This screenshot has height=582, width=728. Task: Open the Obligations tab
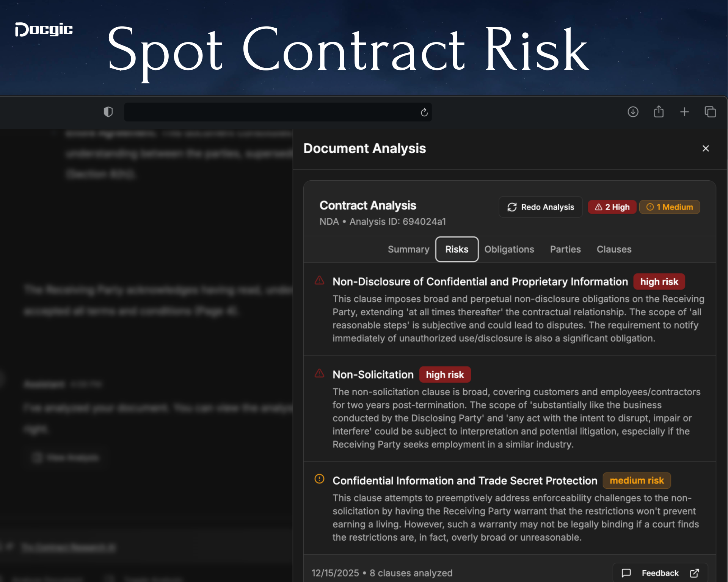(x=509, y=249)
